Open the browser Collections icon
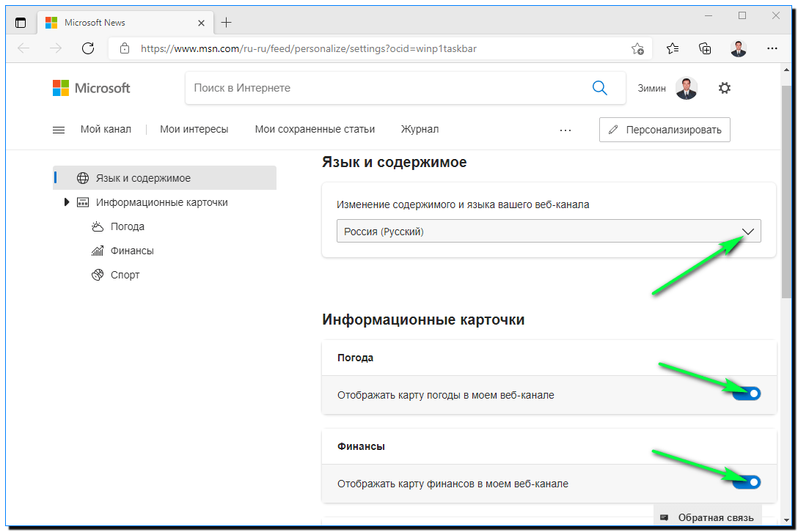 tap(705, 48)
